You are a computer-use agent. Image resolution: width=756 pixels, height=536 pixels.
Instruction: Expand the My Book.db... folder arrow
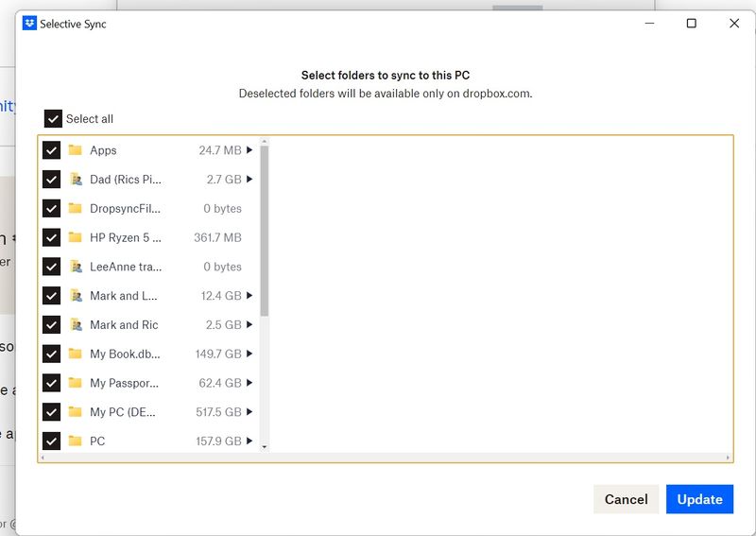[249, 354]
